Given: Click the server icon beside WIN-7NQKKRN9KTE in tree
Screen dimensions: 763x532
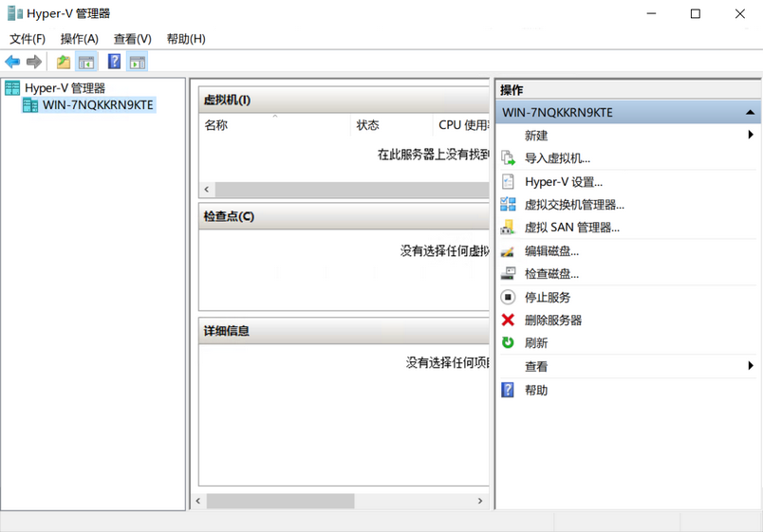Looking at the screenshot, I should click(30, 105).
